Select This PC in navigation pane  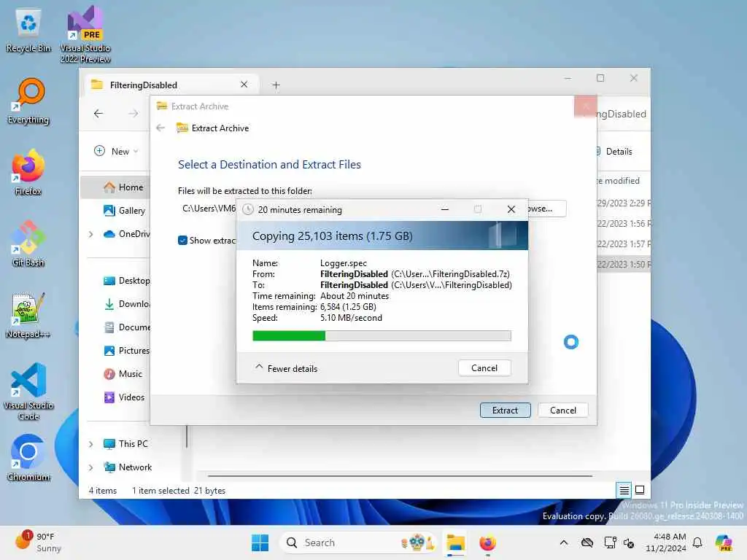pos(125,444)
